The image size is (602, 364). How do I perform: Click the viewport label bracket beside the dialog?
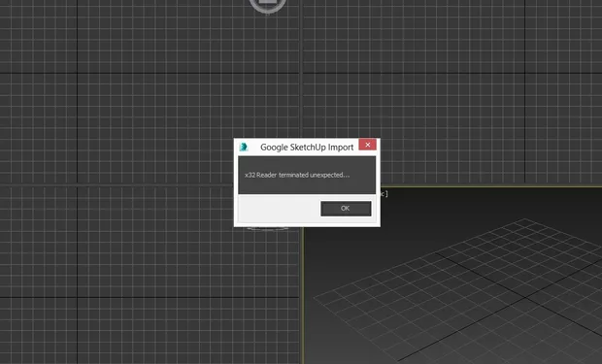click(x=385, y=194)
